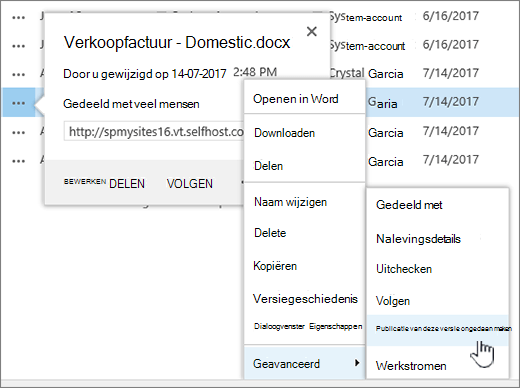Screen dimensions: 520x388
Task: Open Werkstromen from submenu
Action: (x=411, y=366)
